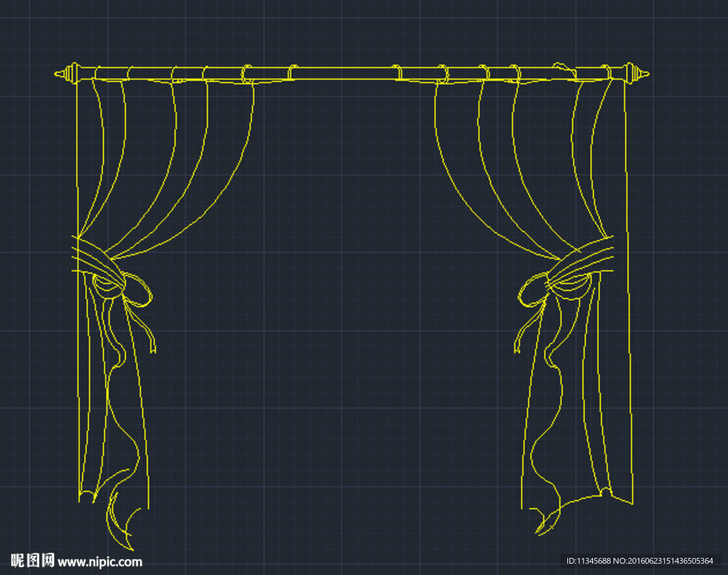728x575 pixels.
Task: Select the right finial of the curtain rod
Action: click(x=636, y=73)
